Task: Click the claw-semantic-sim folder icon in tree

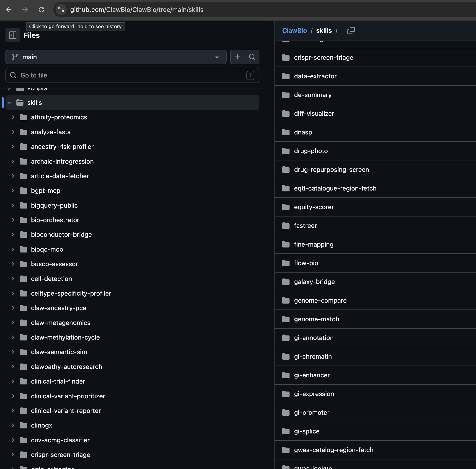Action: (24, 352)
